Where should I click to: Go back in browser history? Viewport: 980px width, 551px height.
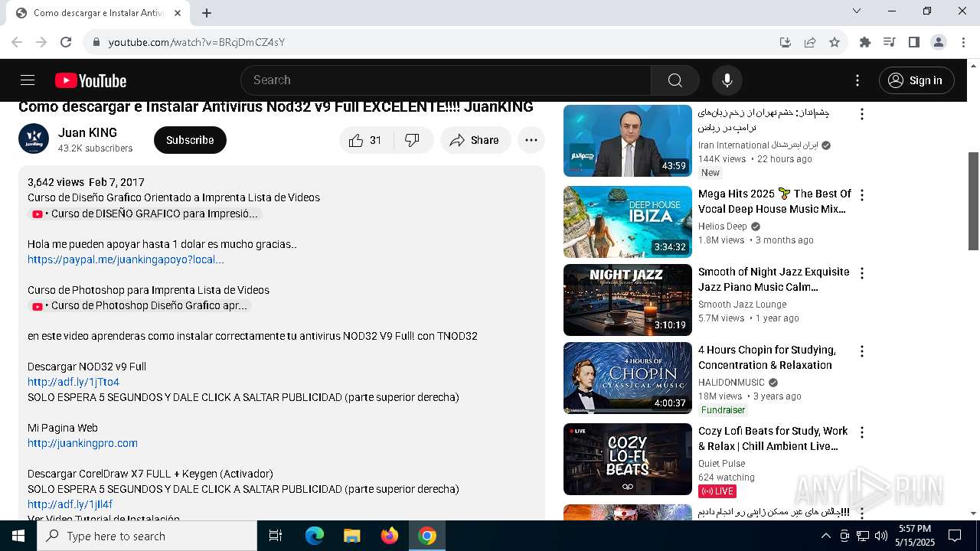tap(17, 42)
